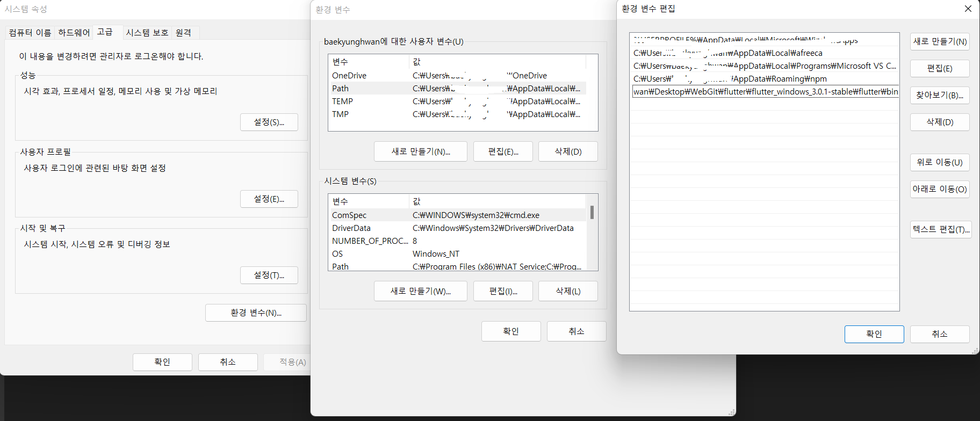The height and width of the screenshot is (421, 980).
Task: Click 찾아보기(B) to browse for a folder
Action: [940, 95]
